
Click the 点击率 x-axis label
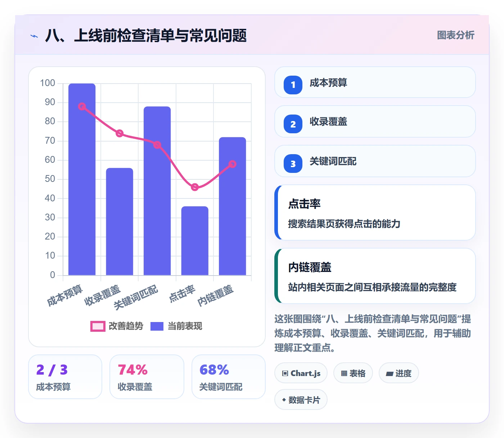point(182,293)
